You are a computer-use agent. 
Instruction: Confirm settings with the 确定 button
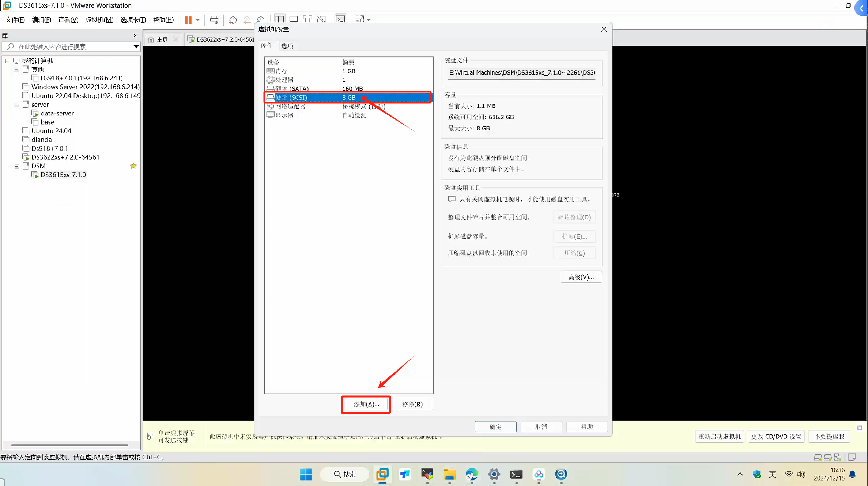pyautogui.click(x=495, y=426)
